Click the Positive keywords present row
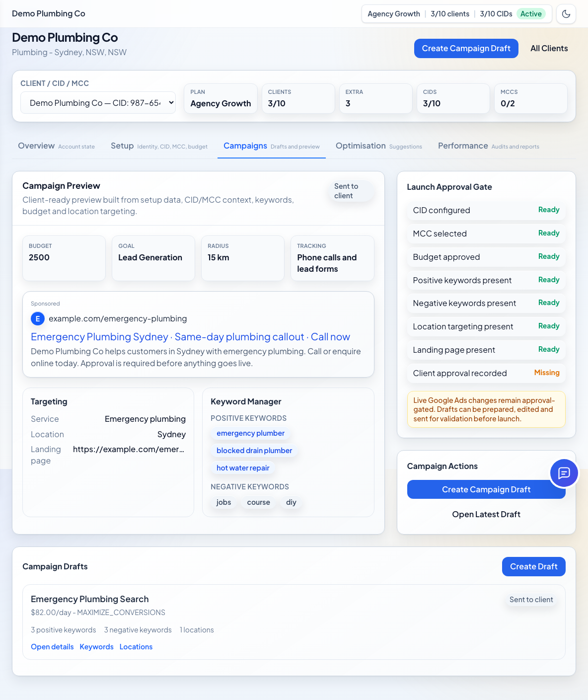 486,280
